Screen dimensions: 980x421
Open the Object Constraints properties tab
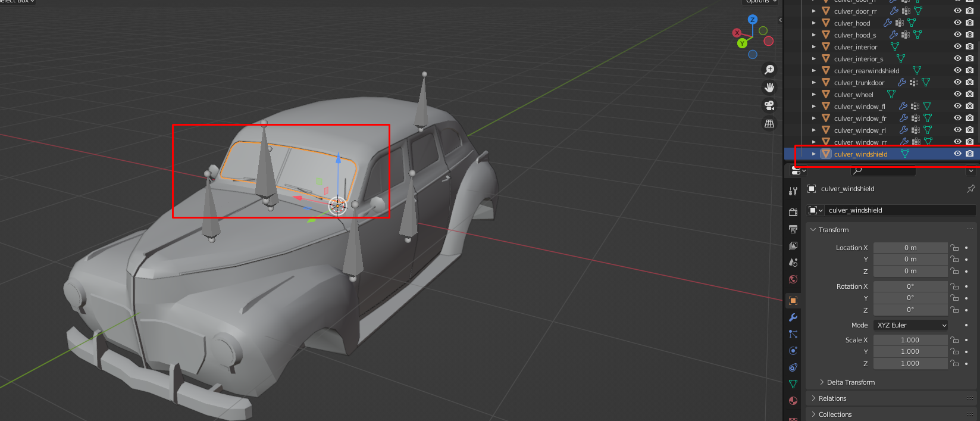(x=793, y=367)
